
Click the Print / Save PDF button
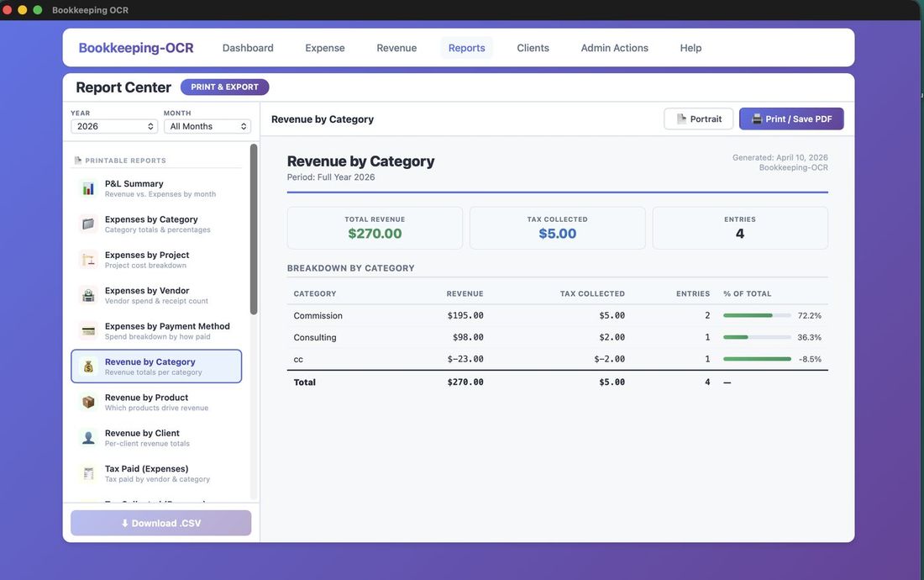coord(791,119)
